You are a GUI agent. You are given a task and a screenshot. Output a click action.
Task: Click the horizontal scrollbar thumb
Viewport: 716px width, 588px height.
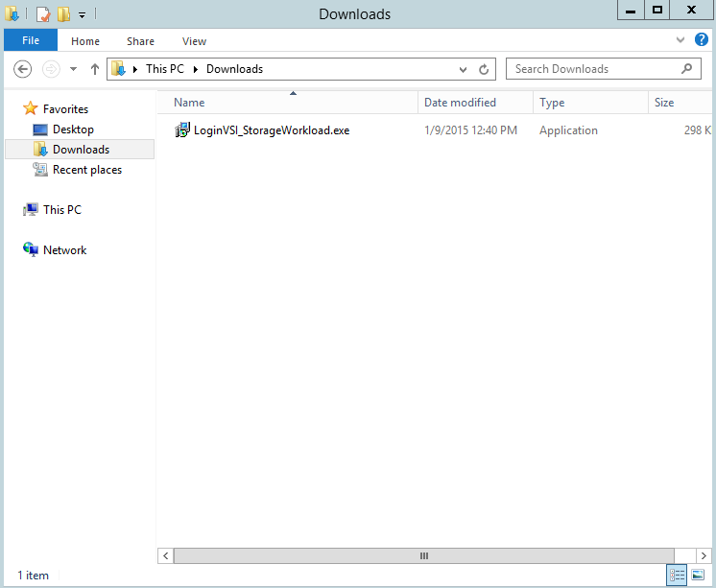point(424,555)
